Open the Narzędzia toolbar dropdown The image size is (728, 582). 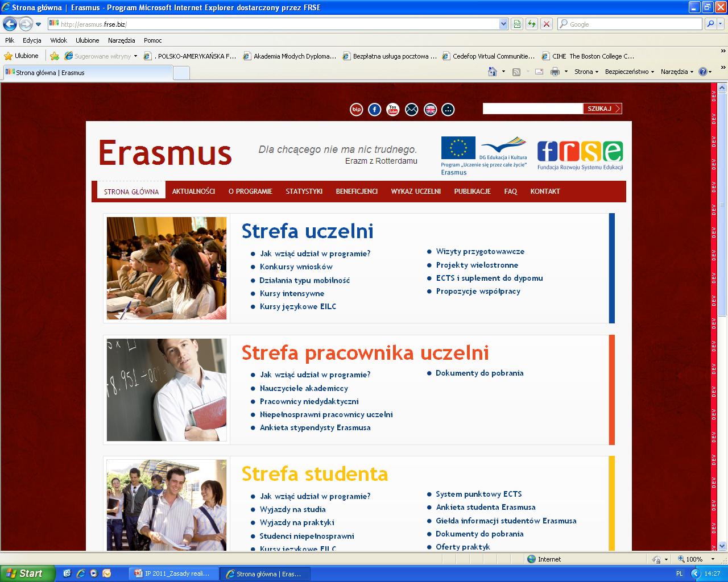pos(677,72)
